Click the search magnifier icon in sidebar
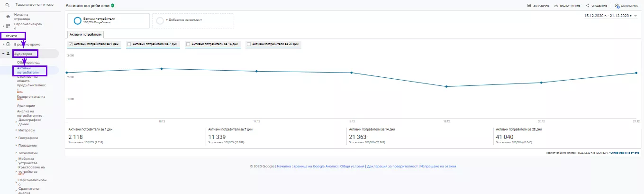Image resolution: width=644 pixels, height=194 pixels. 8,5
